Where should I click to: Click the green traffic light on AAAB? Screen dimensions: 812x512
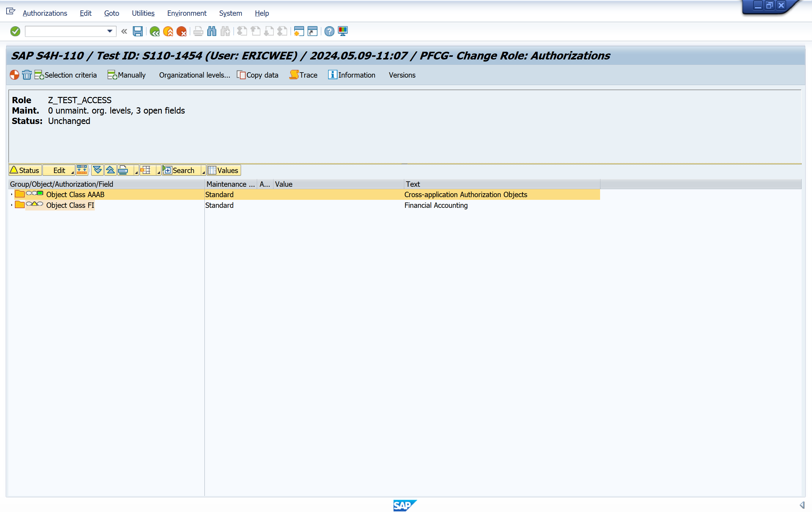tap(40, 193)
